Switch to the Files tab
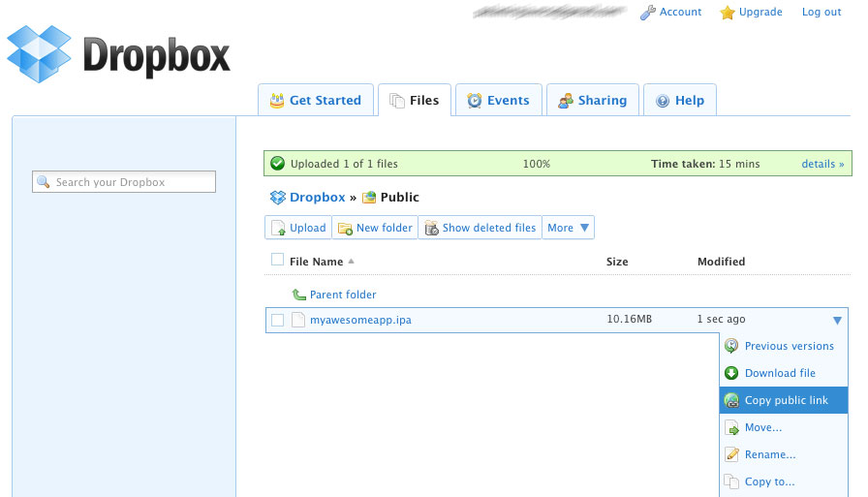 (x=415, y=100)
